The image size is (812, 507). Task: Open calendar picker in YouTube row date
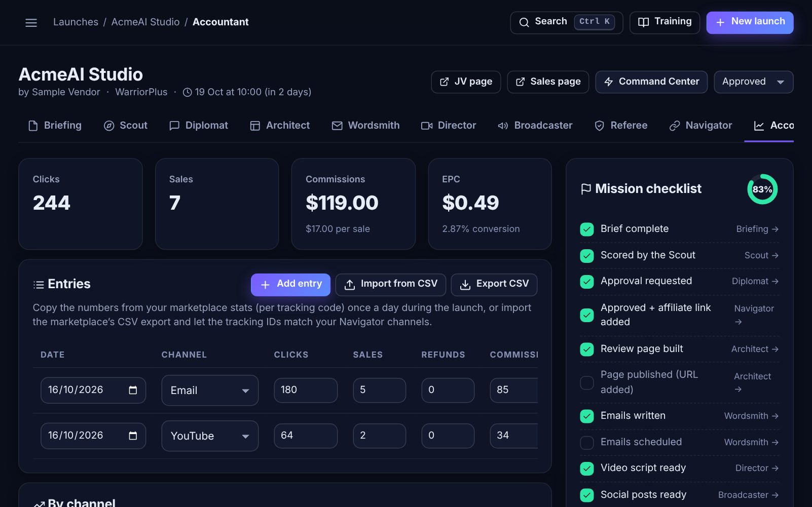(x=133, y=436)
